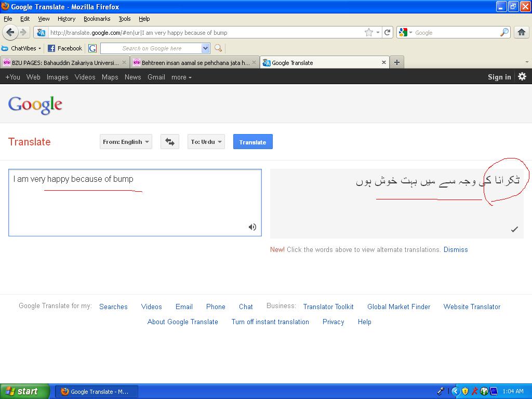Open the settings gear icon

click(522, 77)
